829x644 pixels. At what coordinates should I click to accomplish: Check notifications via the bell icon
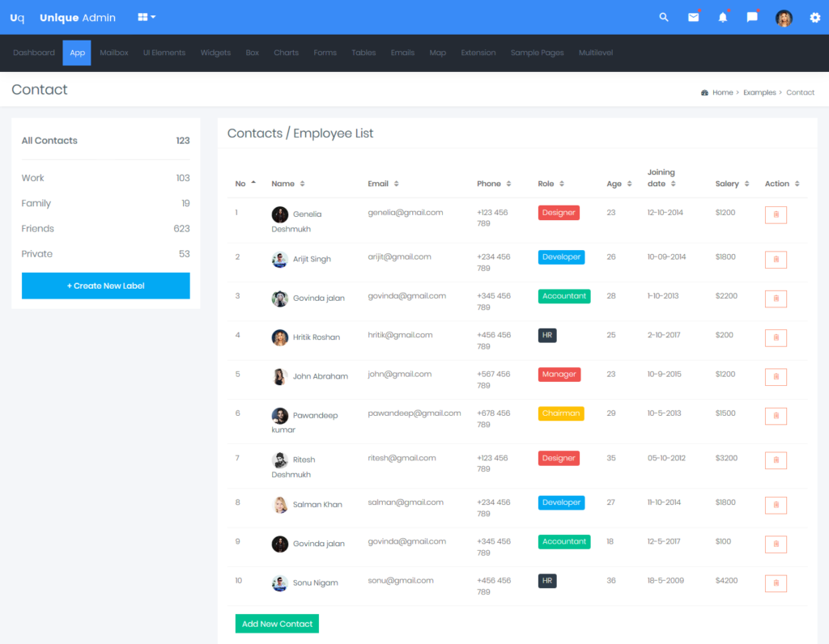point(723,17)
